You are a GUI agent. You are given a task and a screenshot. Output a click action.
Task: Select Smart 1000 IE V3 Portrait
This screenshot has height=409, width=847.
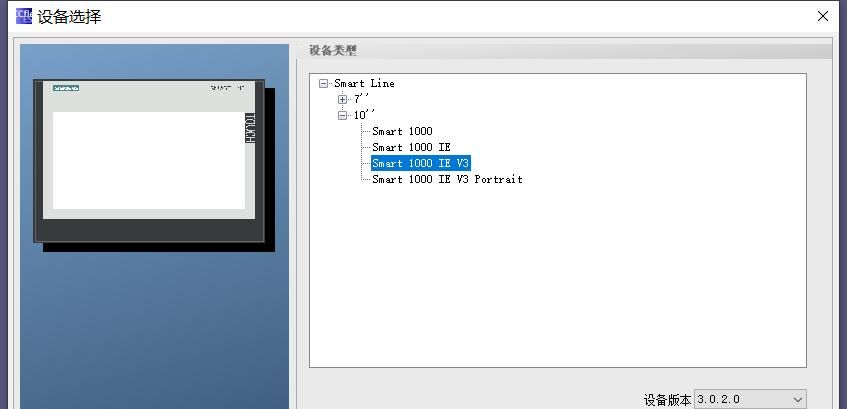447,179
